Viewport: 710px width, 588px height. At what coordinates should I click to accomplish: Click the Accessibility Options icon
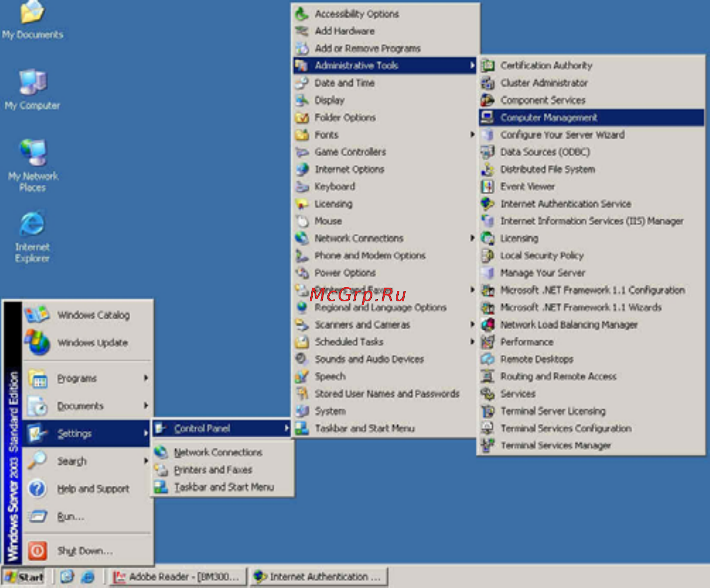pos(302,14)
